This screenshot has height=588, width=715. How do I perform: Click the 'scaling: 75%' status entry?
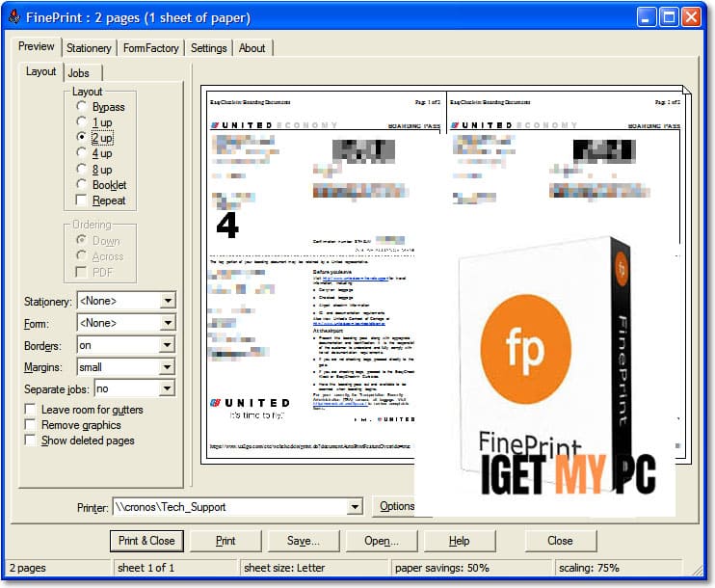pos(589,568)
